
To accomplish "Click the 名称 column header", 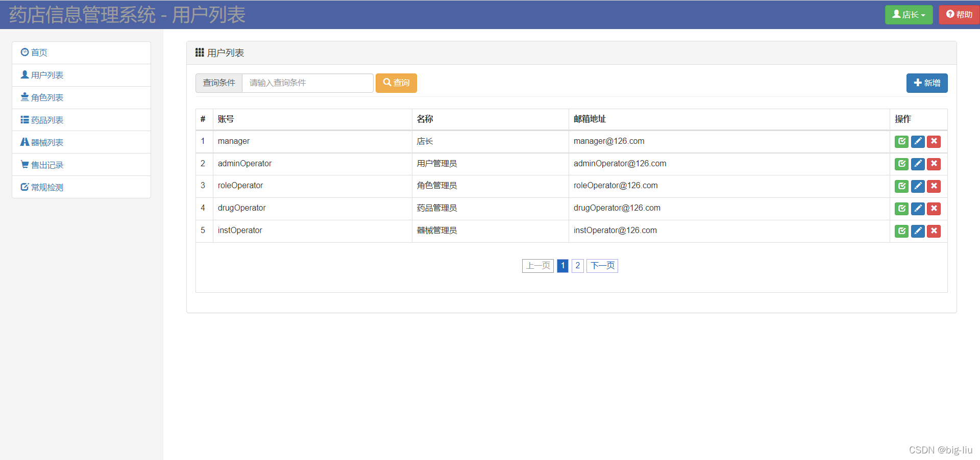I will 490,119.
